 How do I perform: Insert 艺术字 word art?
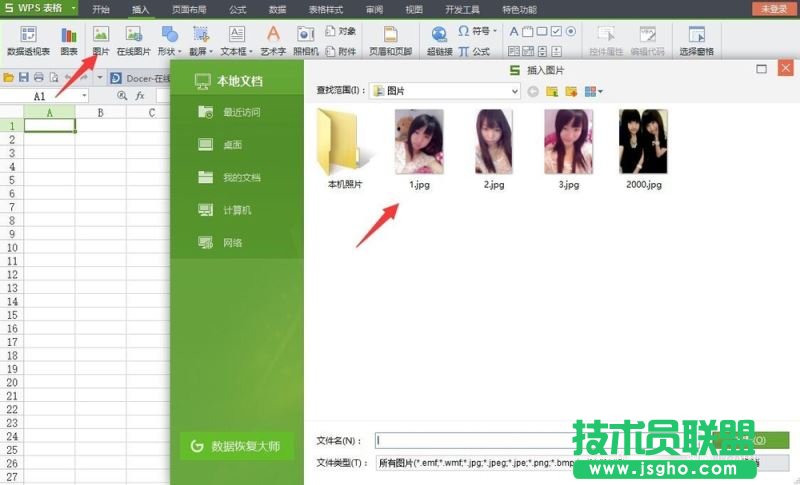[x=273, y=40]
